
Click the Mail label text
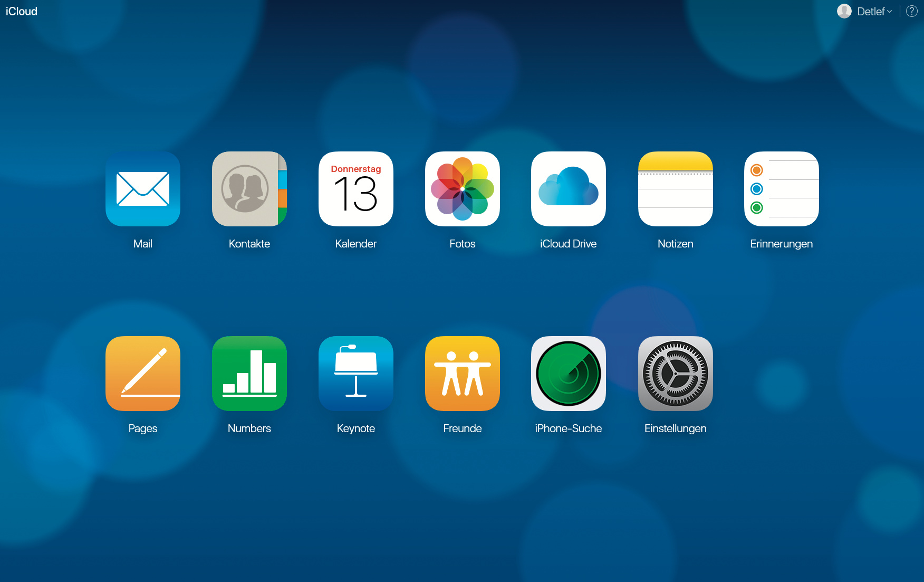tap(143, 244)
